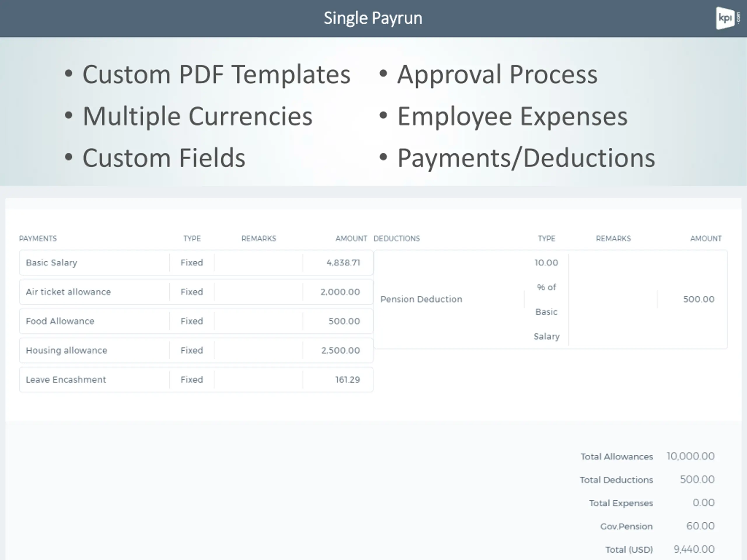
Task: Click the Fixed type of Food Allowance
Action: click(192, 321)
